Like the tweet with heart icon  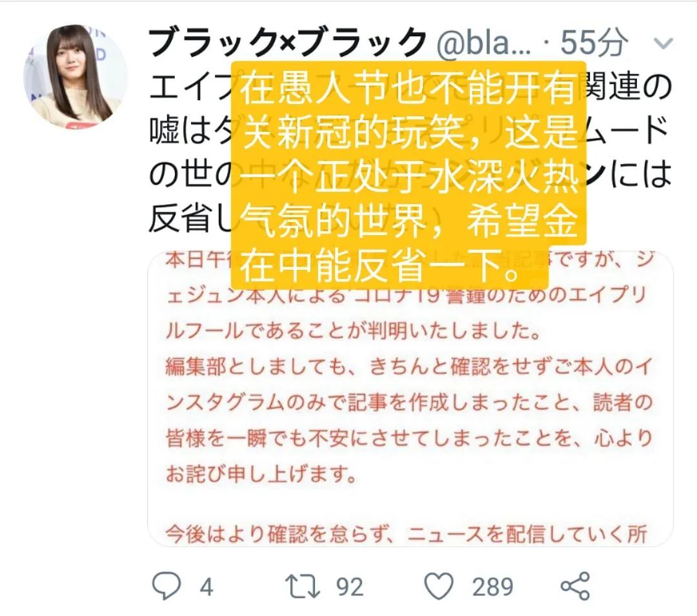click(439, 586)
